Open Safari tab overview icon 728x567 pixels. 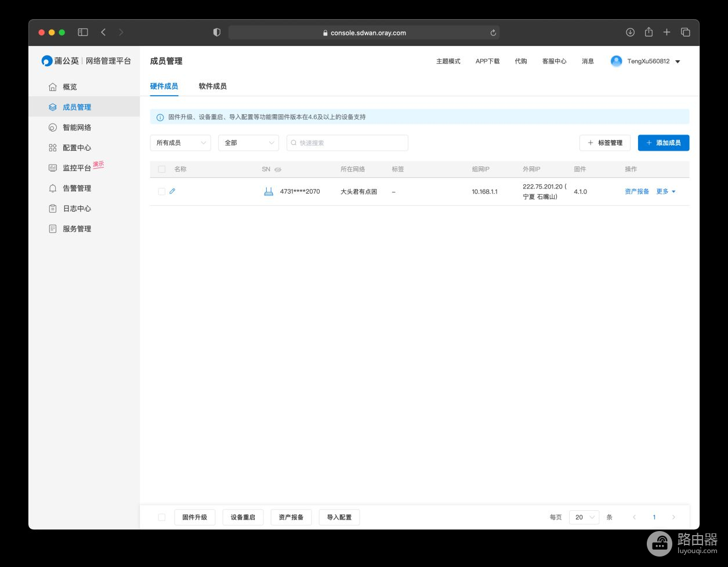(685, 32)
